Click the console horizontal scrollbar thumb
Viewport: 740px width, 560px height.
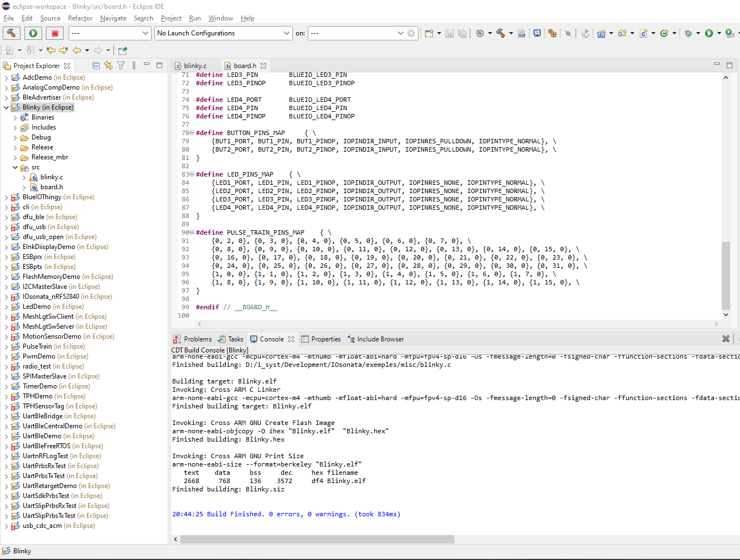click(x=317, y=539)
